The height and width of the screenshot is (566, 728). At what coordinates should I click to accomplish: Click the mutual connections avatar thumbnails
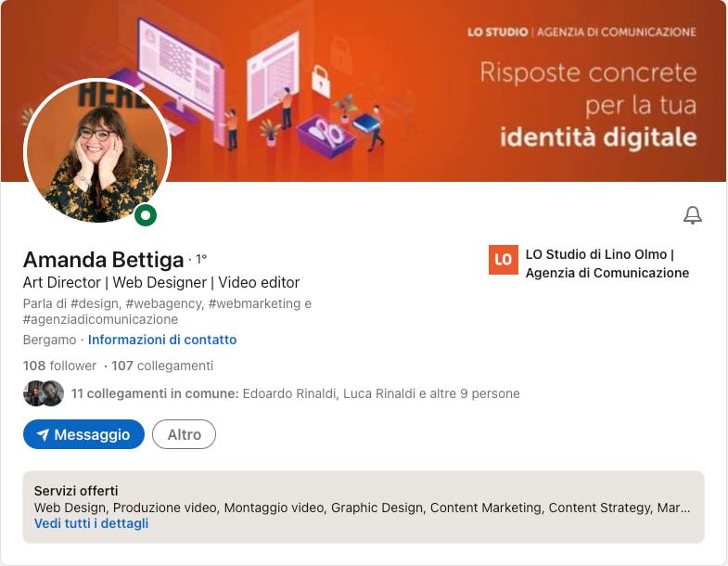click(x=44, y=393)
